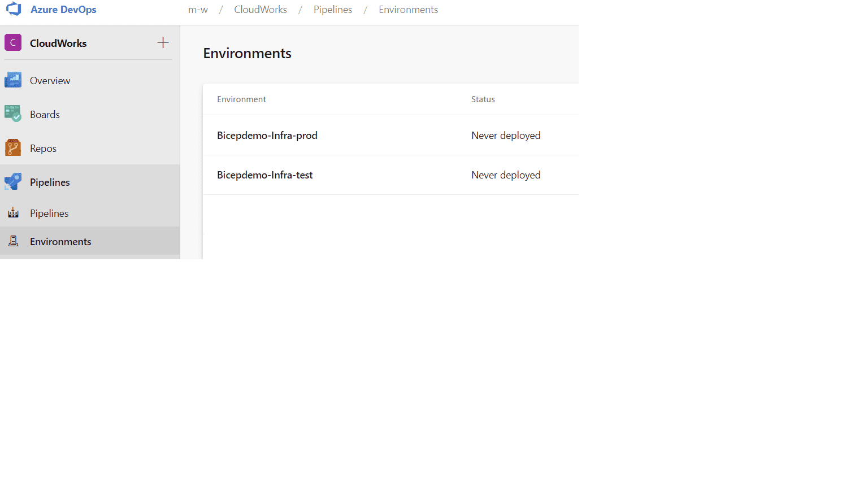Click the Overview icon in sidebar
The height and width of the screenshot is (488, 868).
pos(13,80)
